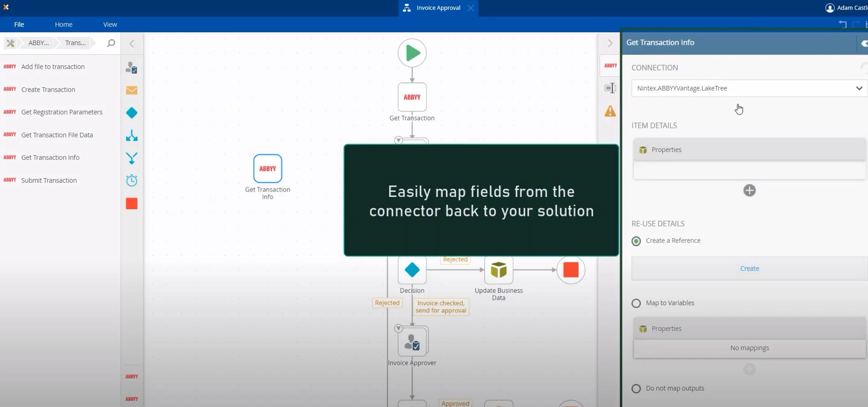
Task: Click the Item Details Properties header
Action: (x=749, y=150)
